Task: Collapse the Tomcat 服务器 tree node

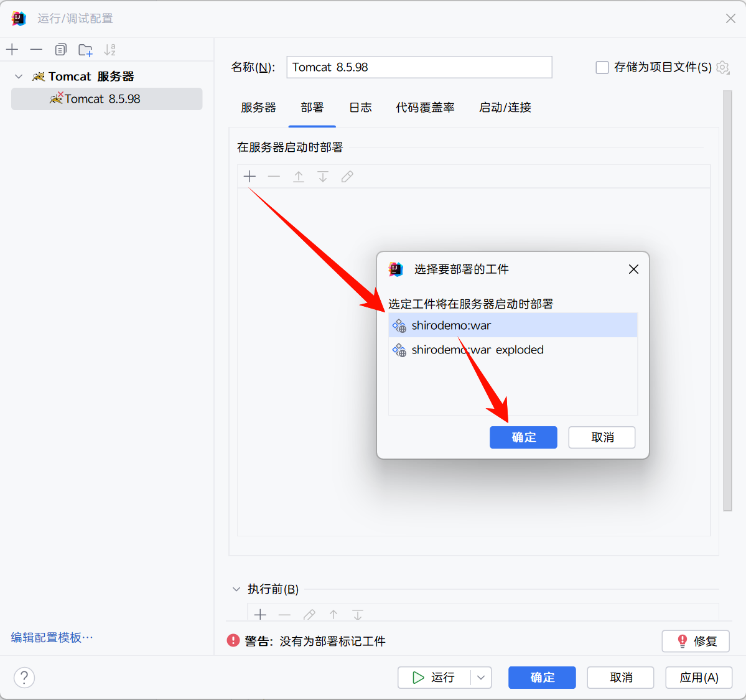Action: pyautogui.click(x=19, y=76)
